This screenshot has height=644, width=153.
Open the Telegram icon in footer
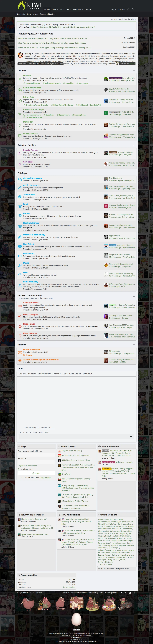[121, 593]
